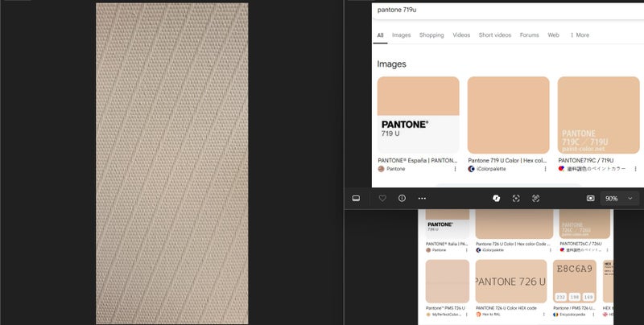Open the PANTONE 719C / 719U paint-color.net swatch
644x325 pixels.
click(598, 115)
